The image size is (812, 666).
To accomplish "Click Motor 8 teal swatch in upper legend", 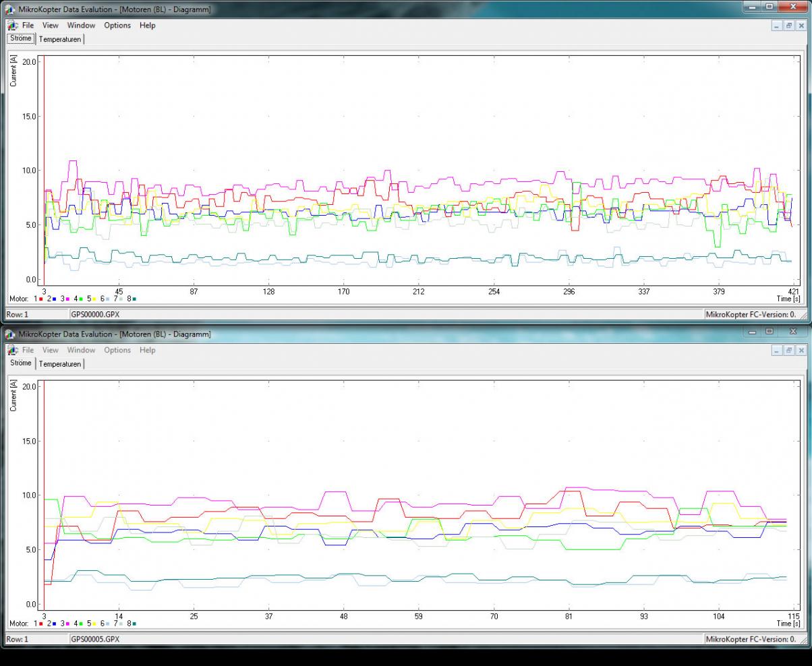I will coord(134,299).
